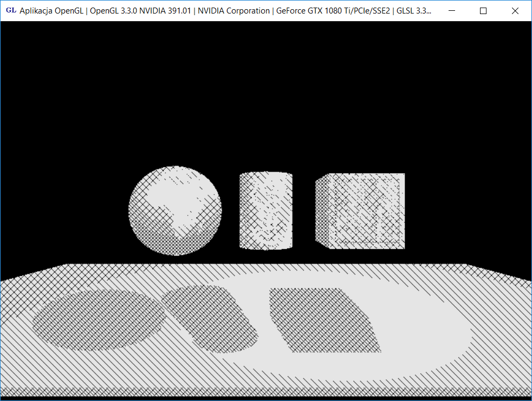Click the cube's darker left side face
Screen dimensions: 532x401
pyautogui.click(x=322, y=211)
